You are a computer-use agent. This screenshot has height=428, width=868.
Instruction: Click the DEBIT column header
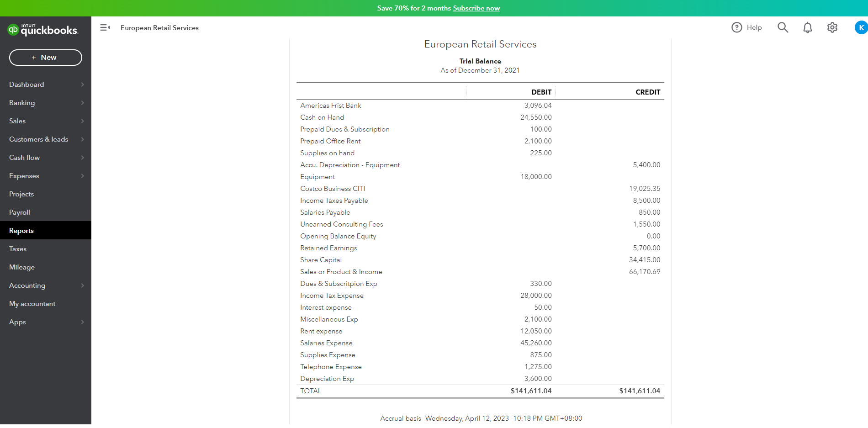(x=541, y=92)
